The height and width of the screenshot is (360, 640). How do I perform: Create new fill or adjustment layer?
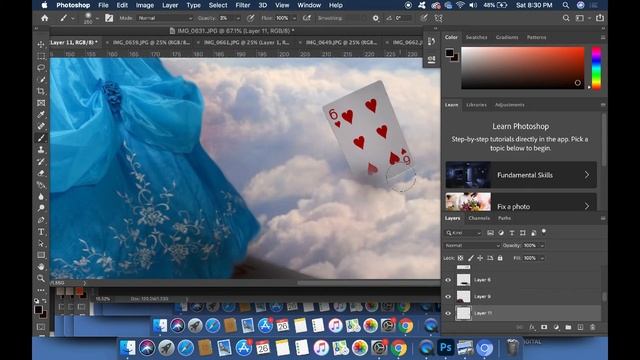pos(556,327)
